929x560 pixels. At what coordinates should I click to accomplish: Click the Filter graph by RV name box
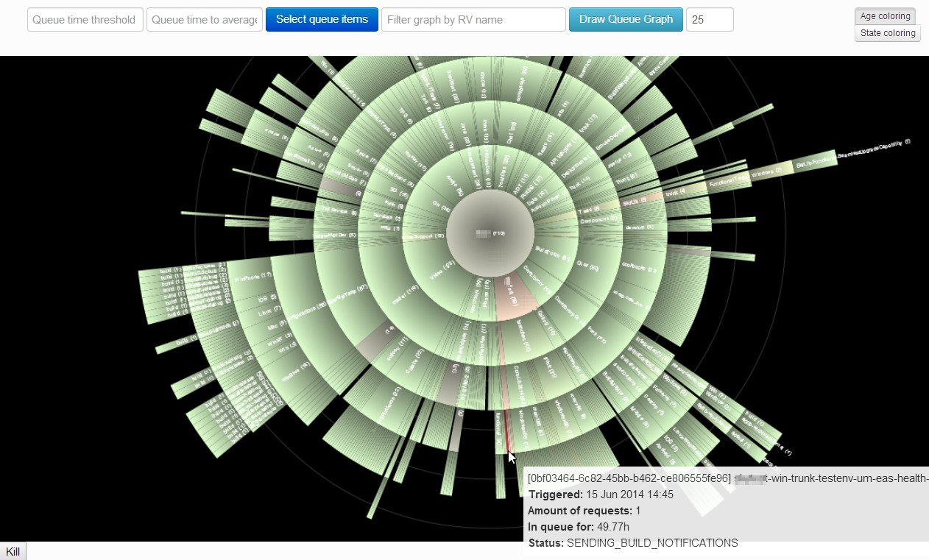click(x=473, y=20)
